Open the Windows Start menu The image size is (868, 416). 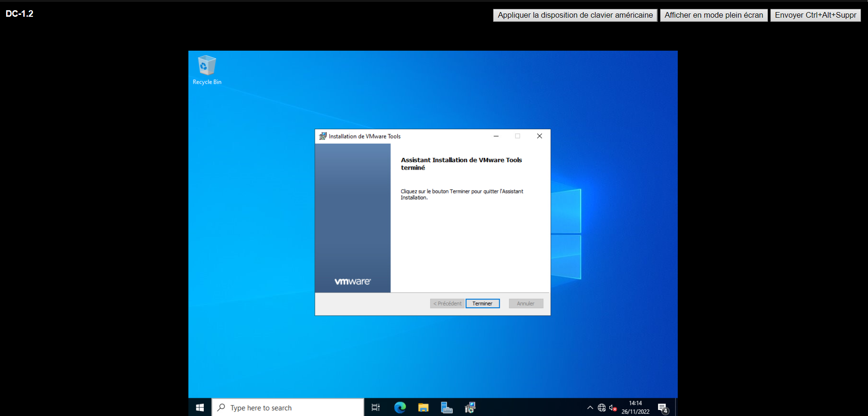200,408
